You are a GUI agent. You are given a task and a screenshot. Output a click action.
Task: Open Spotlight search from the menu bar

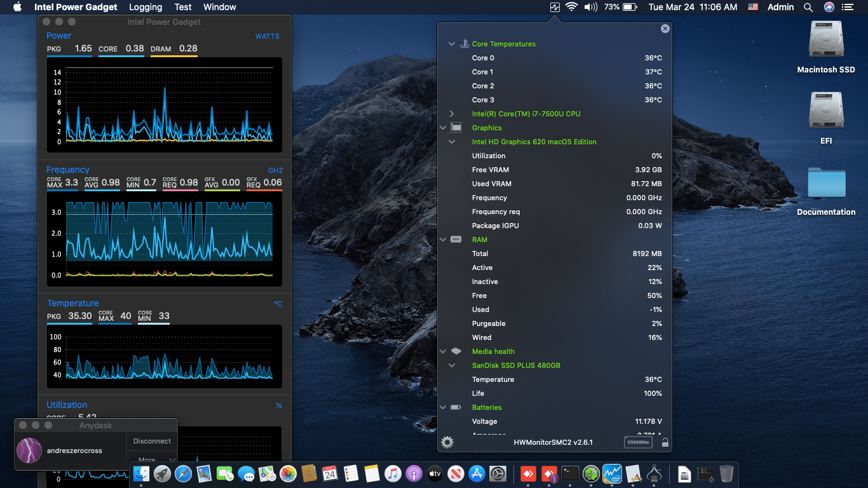(808, 7)
